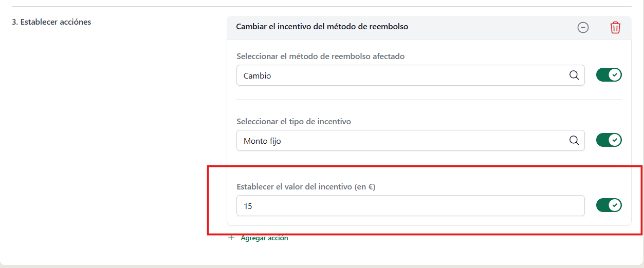The image size is (644, 268).
Task: Click the plus icon beside Agregar acción
Action: coord(231,238)
